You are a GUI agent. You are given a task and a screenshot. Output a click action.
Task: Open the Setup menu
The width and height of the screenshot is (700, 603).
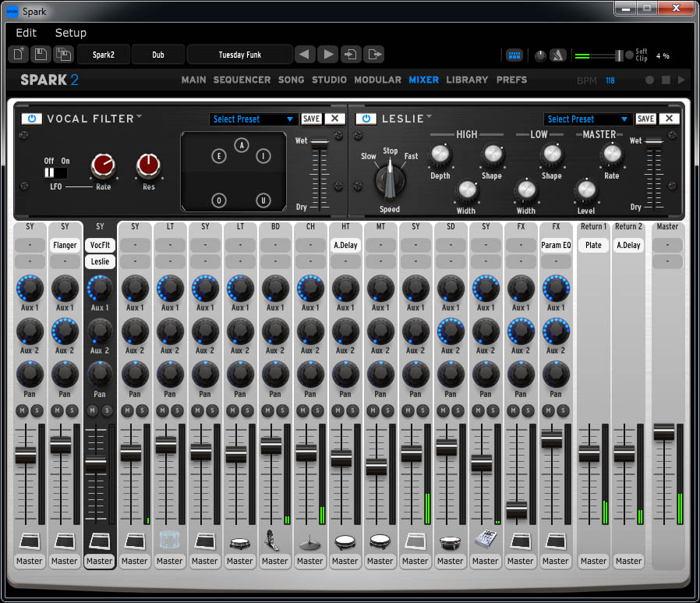(70, 33)
